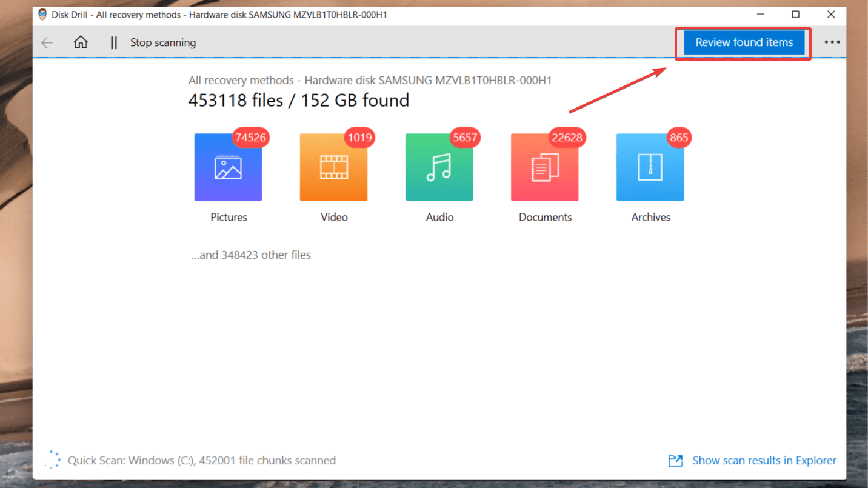Maximize the Disk Drill window
868x488 pixels.
pos(796,14)
